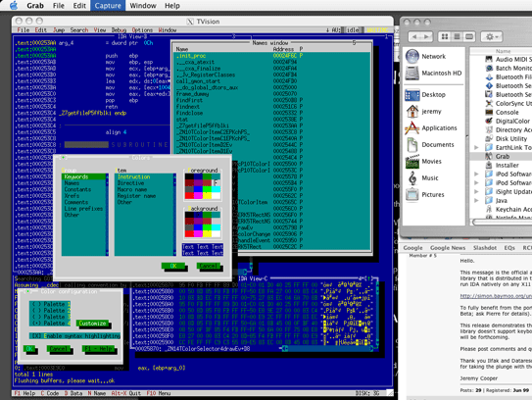Open the Network icon in Finder sidebar
Screen dimensions: 532x400
pyautogui.click(x=412, y=56)
